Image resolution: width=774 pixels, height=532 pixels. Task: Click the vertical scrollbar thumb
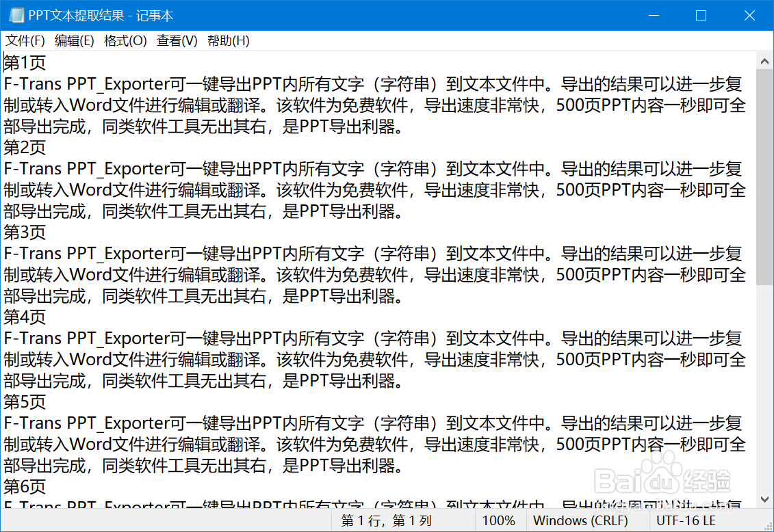(764, 177)
